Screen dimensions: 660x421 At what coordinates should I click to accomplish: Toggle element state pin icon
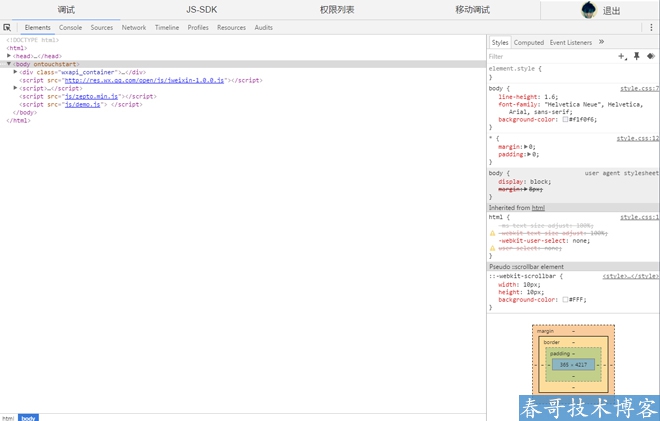coord(637,56)
